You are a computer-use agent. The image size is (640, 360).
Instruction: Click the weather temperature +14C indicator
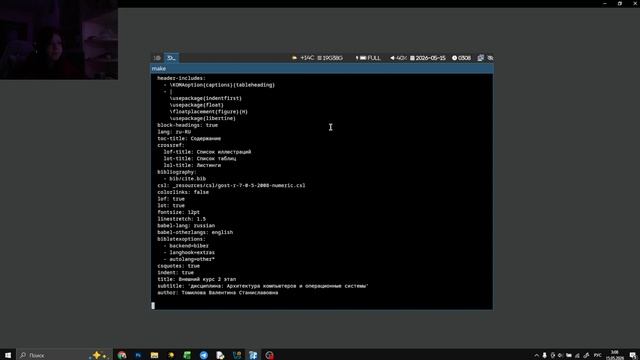click(x=303, y=58)
